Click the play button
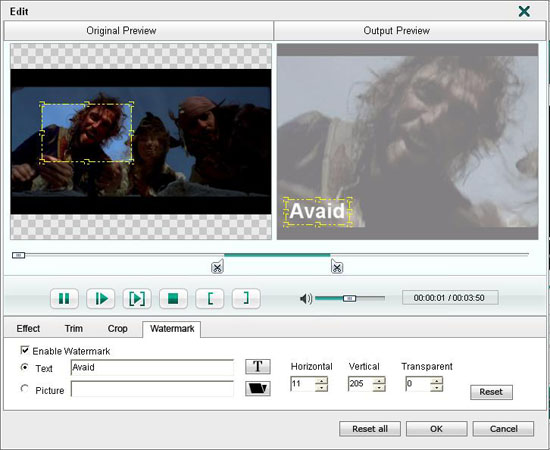The height and width of the screenshot is (450, 550). tap(101, 298)
